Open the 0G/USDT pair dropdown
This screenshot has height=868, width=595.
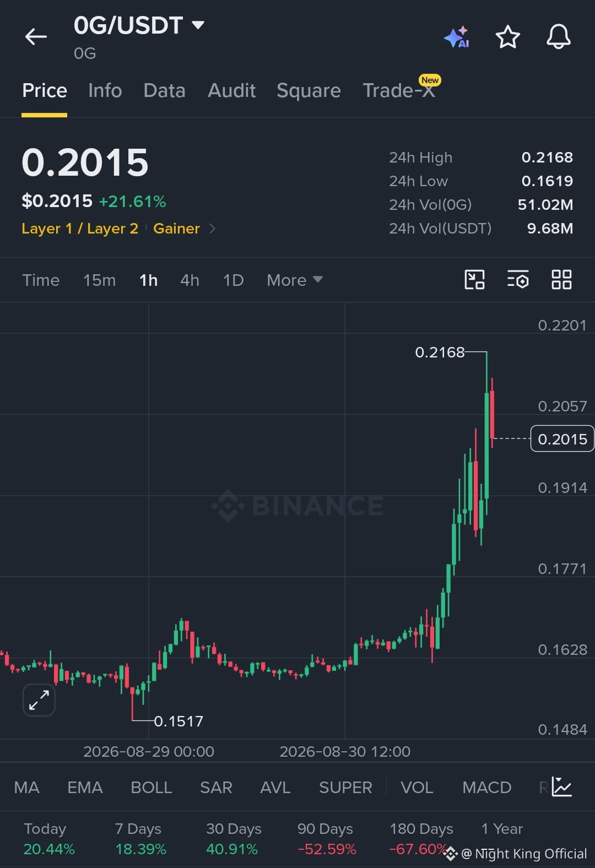(139, 25)
